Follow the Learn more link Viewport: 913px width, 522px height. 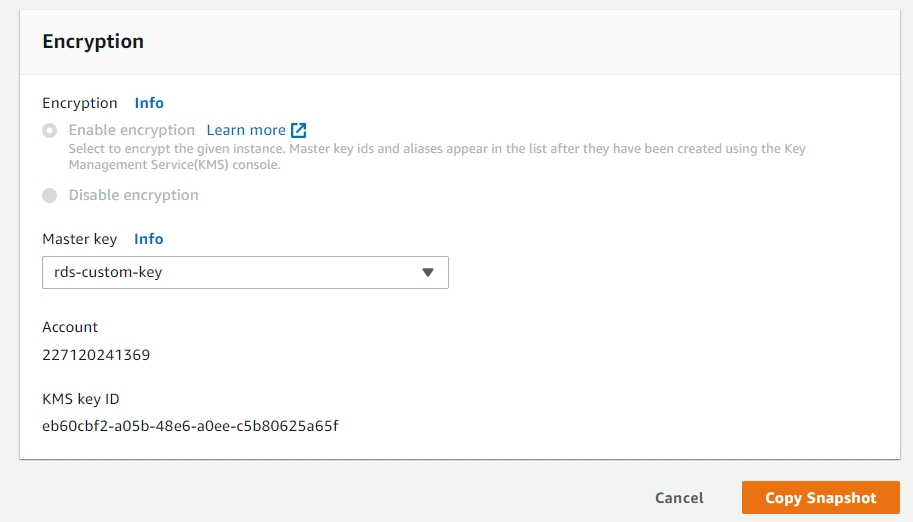click(x=246, y=130)
